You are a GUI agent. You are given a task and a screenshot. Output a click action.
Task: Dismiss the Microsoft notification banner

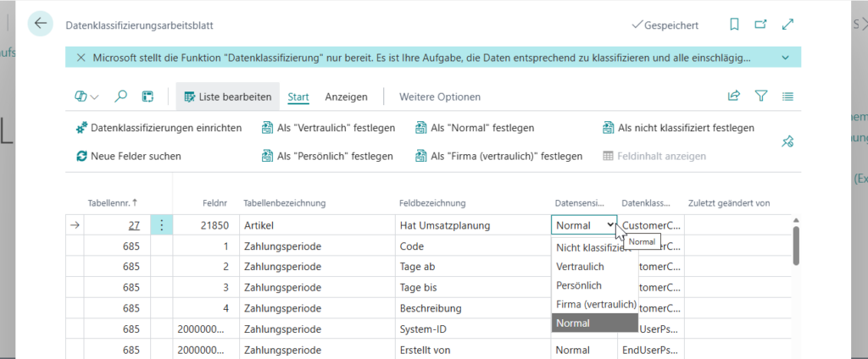(81, 58)
